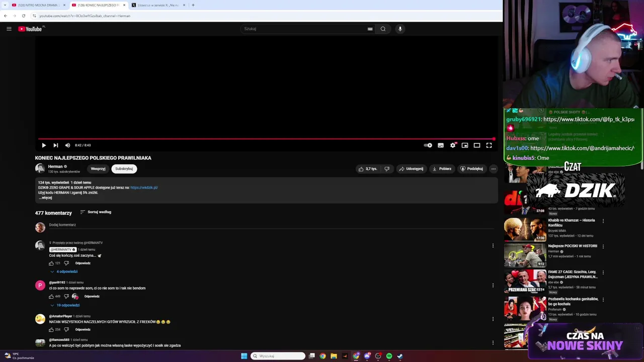Go back in browser history
Viewport: 644px width, 362px height.
(5, 16)
